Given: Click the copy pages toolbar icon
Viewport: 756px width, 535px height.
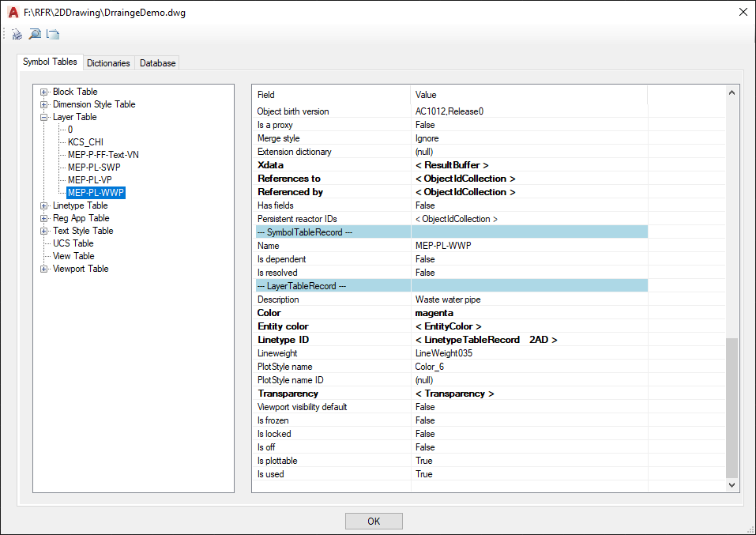Looking at the screenshot, I should pos(53,34).
